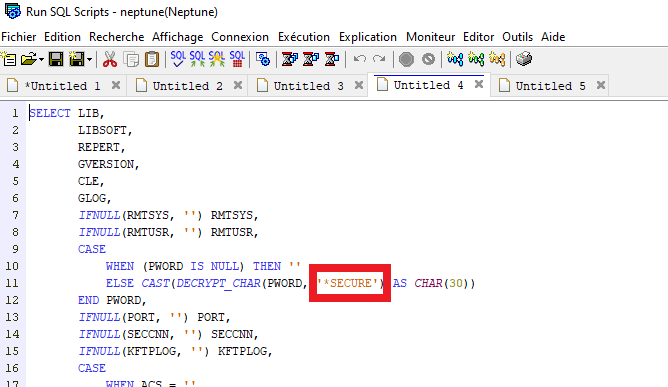Click SQL icon with green arrows
The image size is (668, 387).
[x=197, y=59]
